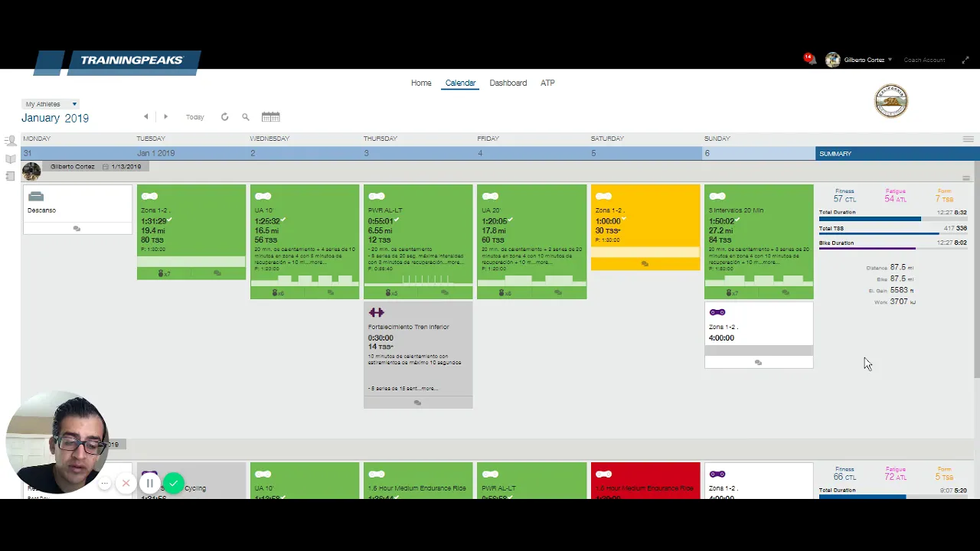
Task: Open the calendar settings hamburger menu
Action: pyautogui.click(x=968, y=139)
